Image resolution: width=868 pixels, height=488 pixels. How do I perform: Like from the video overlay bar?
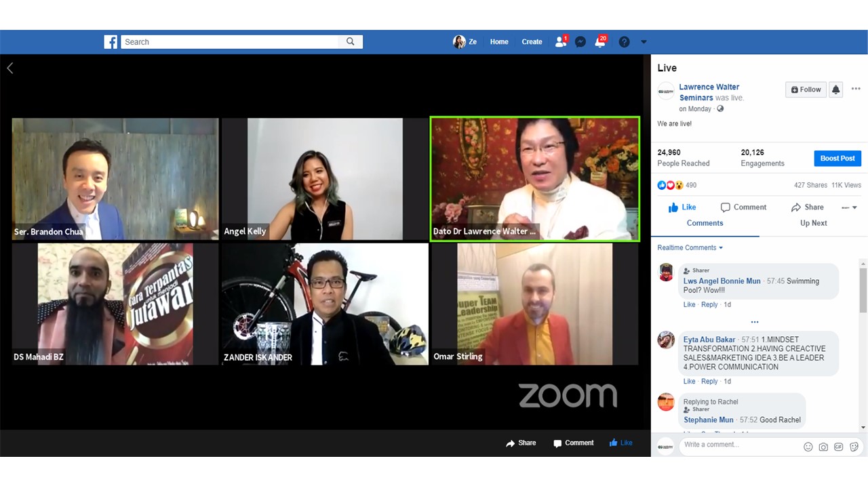620,443
